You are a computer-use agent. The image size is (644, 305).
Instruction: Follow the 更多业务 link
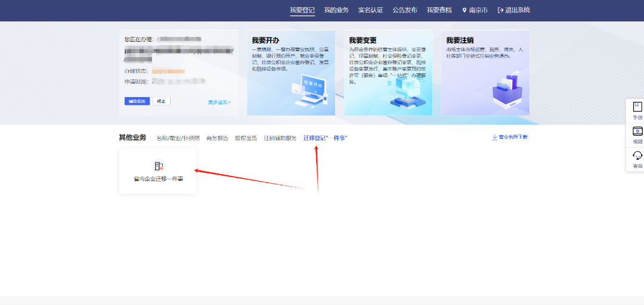click(x=219, y=102)
